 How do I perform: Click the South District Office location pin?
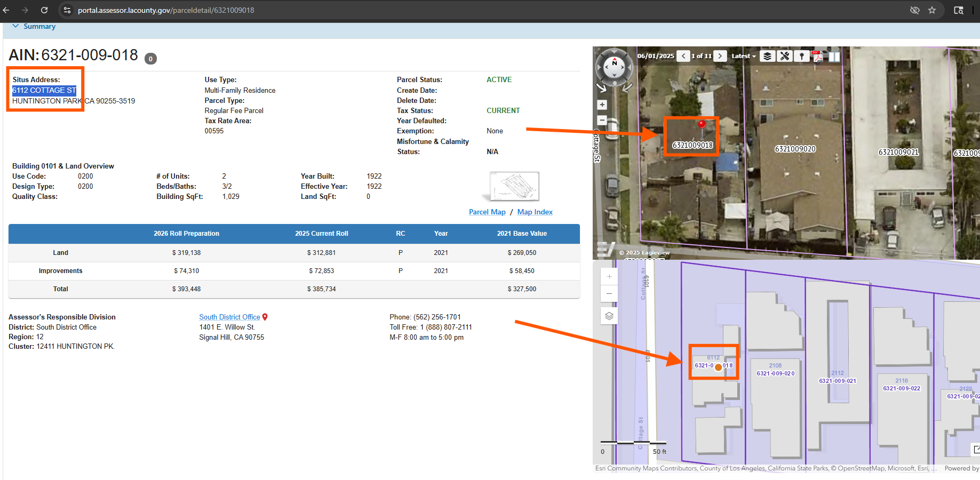click(265, 317)
